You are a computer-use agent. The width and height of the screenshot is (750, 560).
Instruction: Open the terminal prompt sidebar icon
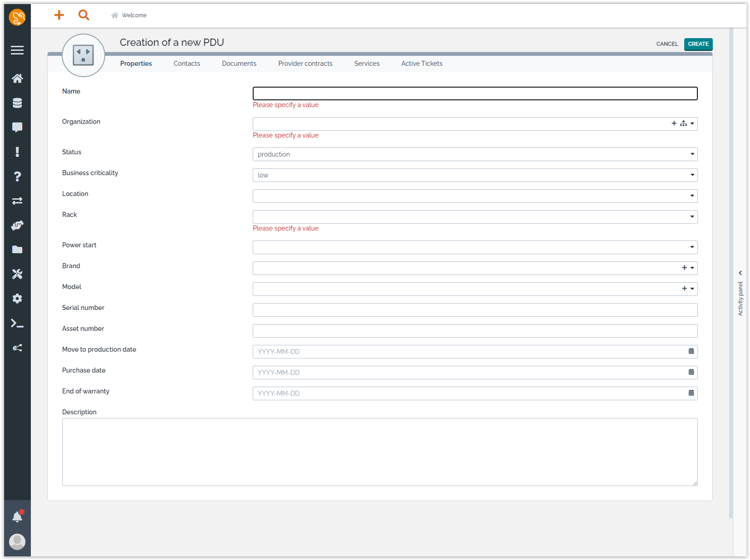pyautogui.click(x=17, y=323)
